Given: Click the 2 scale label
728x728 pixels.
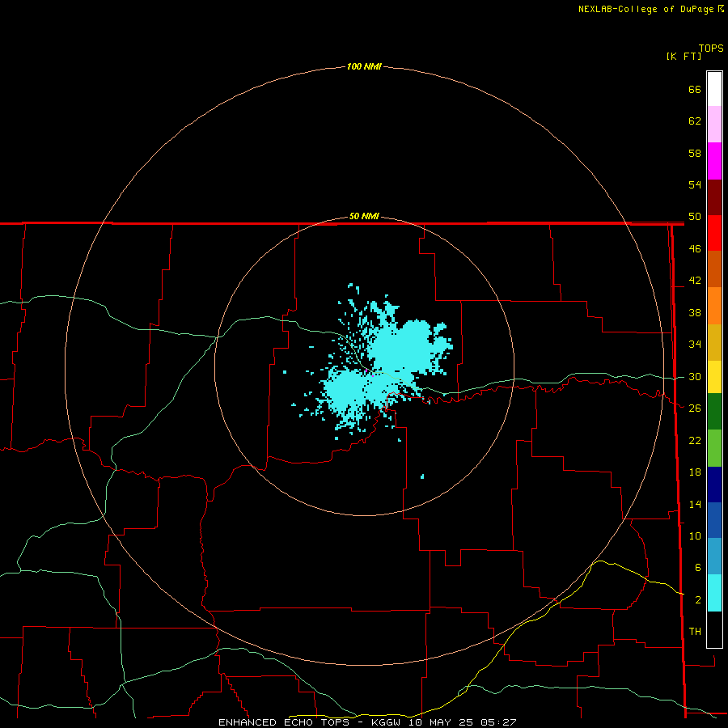Looking at the screenshot, I should click(697, 600).
